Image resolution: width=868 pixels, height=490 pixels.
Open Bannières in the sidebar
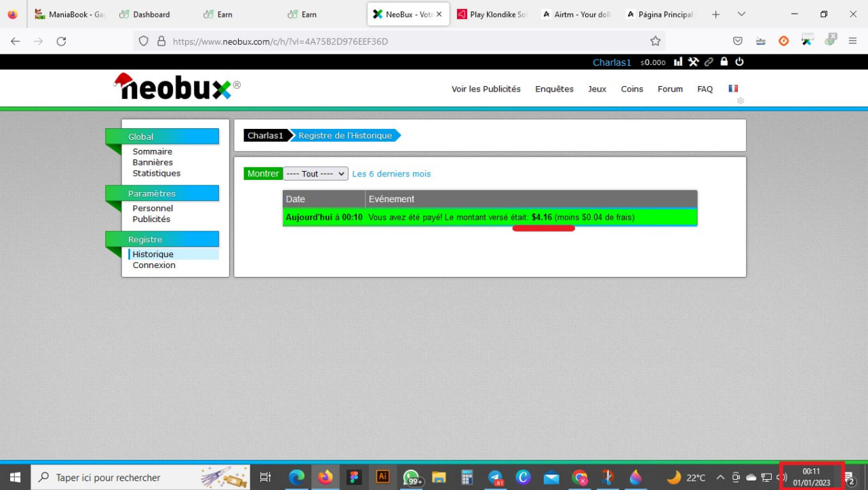pyautogui.click(x=153, y=162)
